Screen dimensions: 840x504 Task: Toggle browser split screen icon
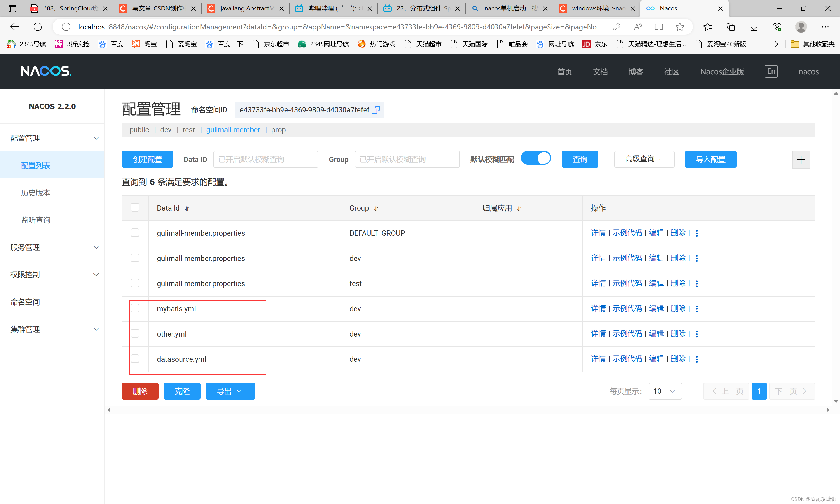tap(659, 27)
